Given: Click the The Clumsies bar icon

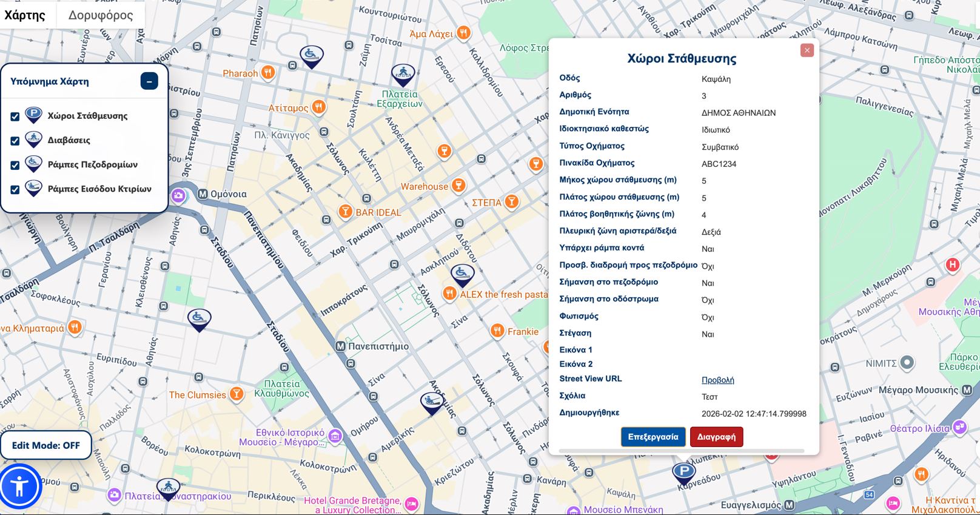Looking at the screenshot, I should [x=237, y=394].
